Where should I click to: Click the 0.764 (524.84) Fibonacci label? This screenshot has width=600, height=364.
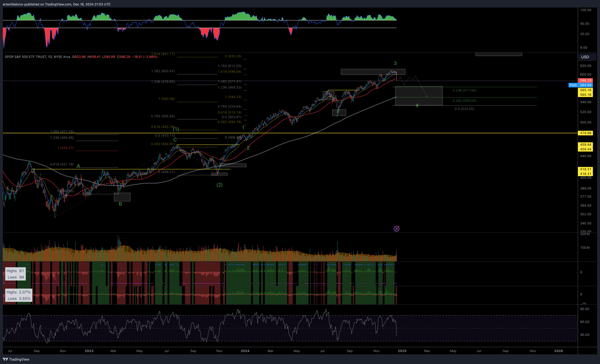click(x=229, y=106)
